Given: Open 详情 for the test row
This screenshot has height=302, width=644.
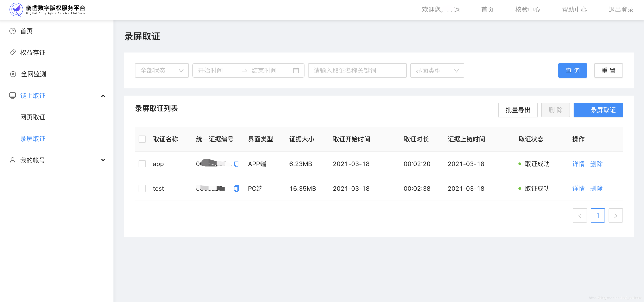Looking at the screenshot, I should [x=578, y=188].
